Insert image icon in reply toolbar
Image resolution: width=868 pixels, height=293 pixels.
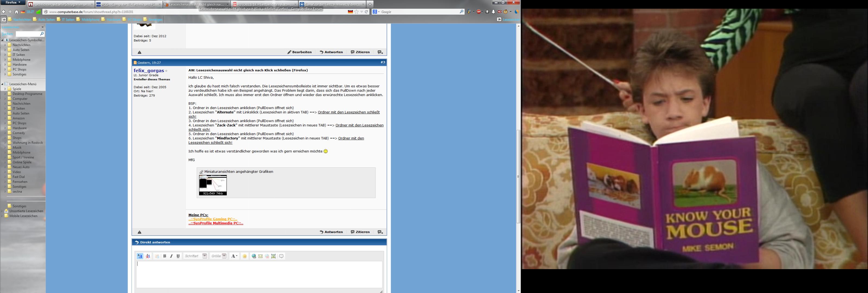click(273, 256)
